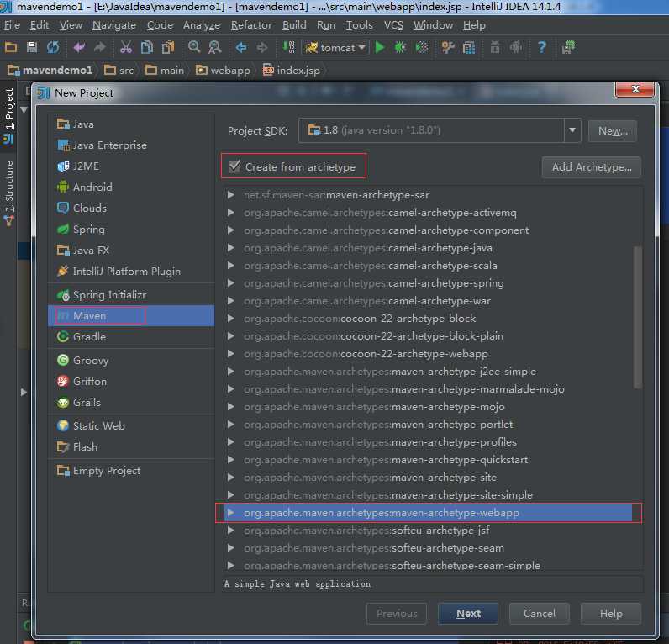Click the Paste toolbar icon
The image size is (669, 644).
tap(168, 47)
